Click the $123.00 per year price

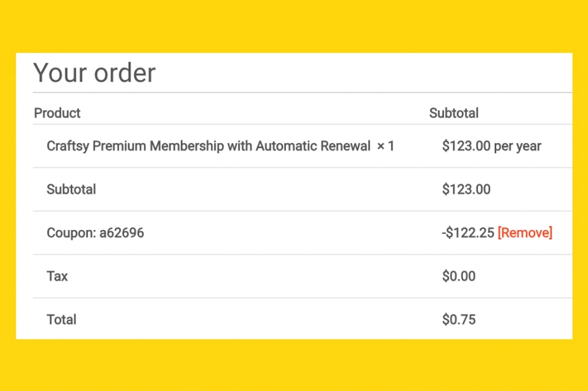click(x=492, y=146)
